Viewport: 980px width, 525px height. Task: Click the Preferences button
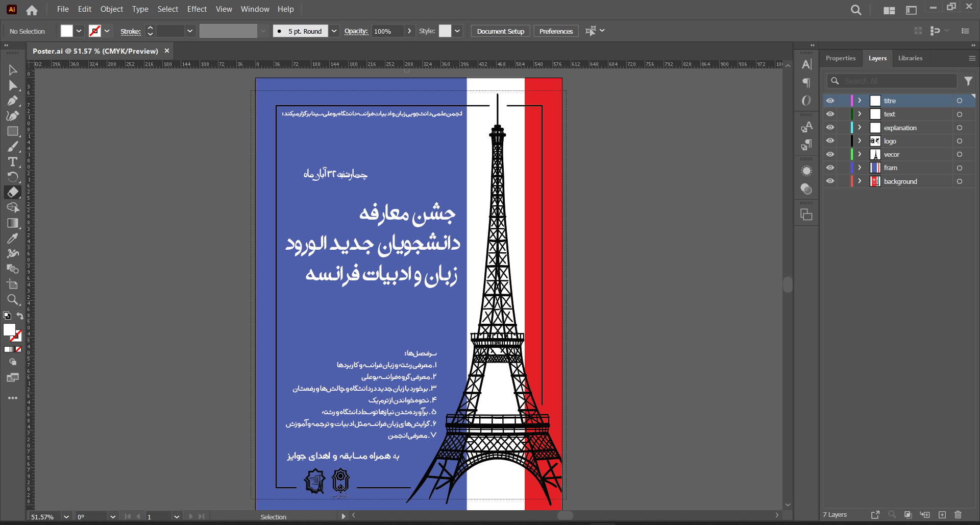(x=556, y=31)
